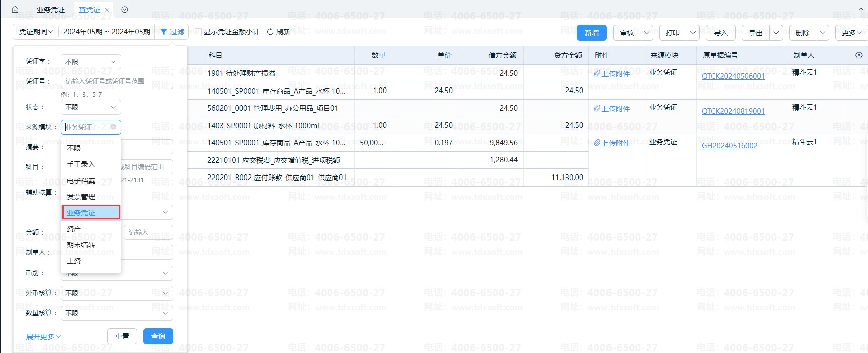Screen dimensions: 868x353
Task: Open the 状态 dropdown
Action: 91,107
